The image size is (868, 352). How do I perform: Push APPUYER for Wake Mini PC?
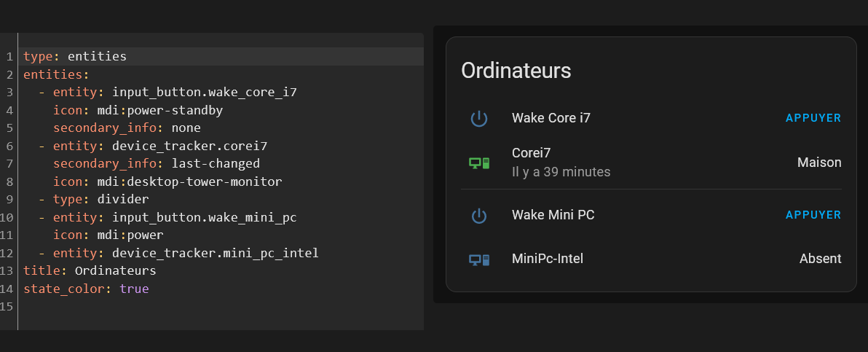pyautogui.click(x=813, y=215)
